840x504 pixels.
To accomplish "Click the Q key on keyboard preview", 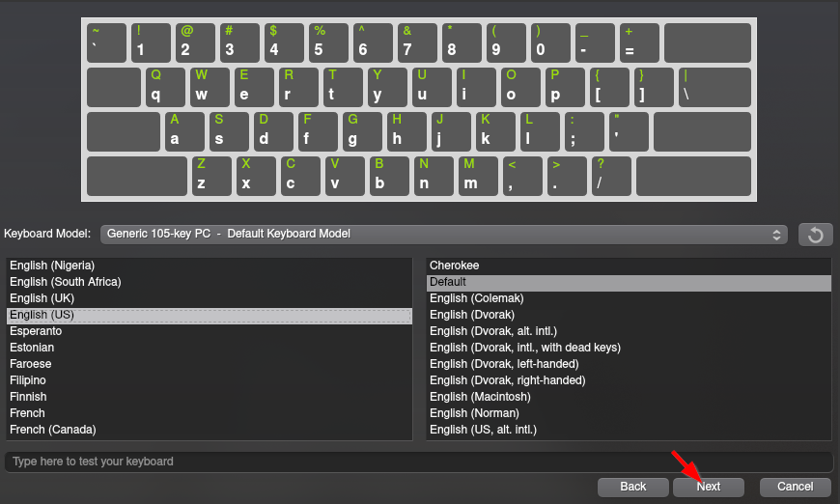I will point(165,87).
